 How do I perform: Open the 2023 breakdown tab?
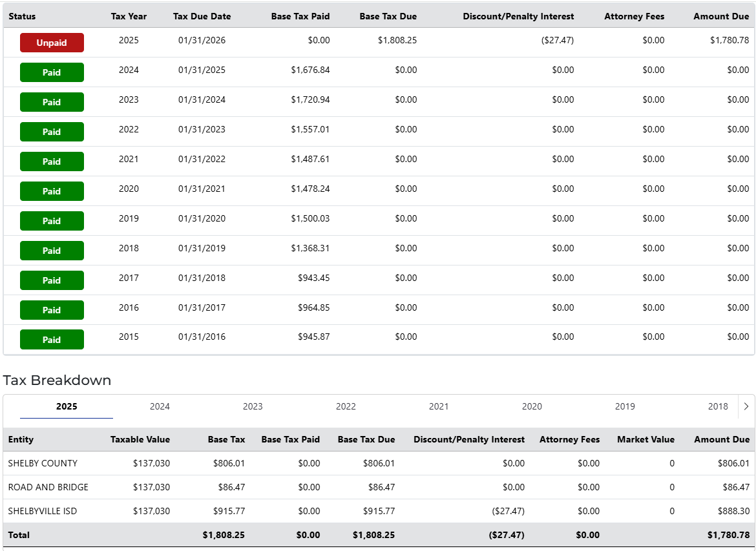click(x=253, y=406)
